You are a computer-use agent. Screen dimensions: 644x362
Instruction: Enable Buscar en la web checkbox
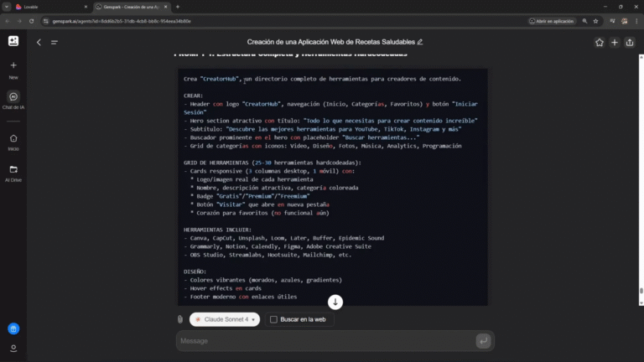coord(273,319)
